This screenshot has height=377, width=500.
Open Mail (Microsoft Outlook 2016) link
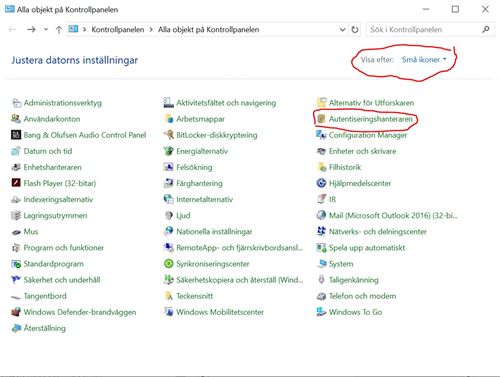tap(393, 216)
